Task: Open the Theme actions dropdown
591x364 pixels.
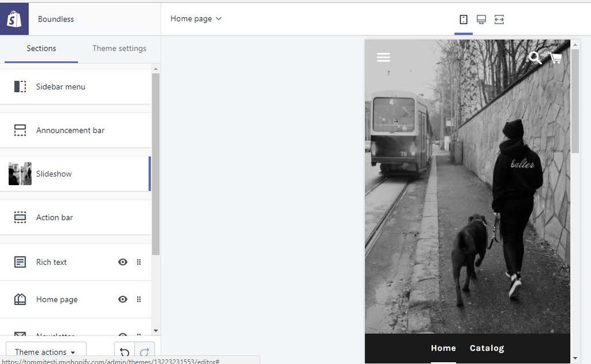Action: pos(46,352)
